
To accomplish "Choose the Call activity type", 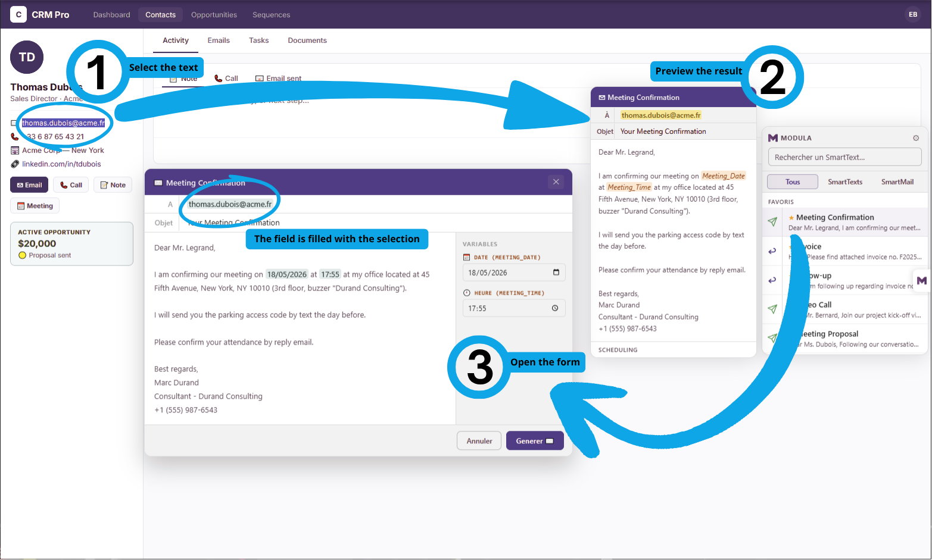I will [x=226, y=79].
